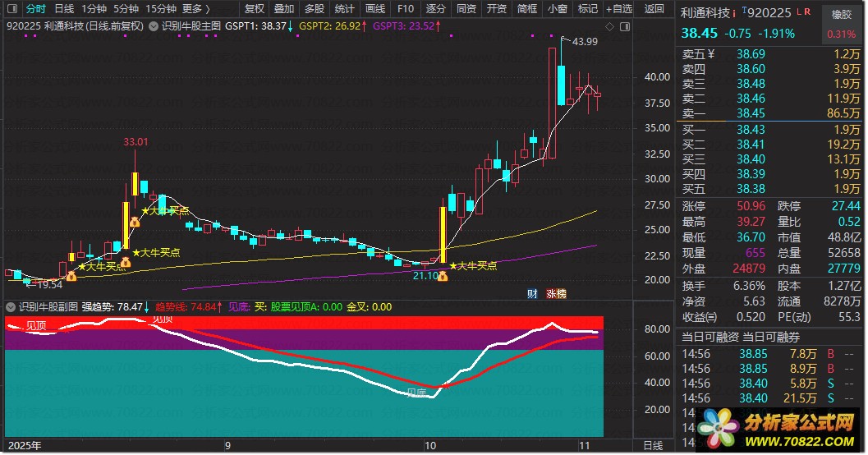
Task: Expand the 识别牛股副图 indicator dropdown arrow
Action: [11, 306]
